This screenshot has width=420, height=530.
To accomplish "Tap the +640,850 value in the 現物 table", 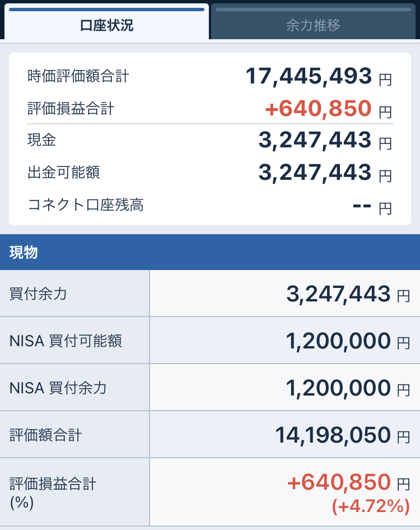I will [338, 482].
